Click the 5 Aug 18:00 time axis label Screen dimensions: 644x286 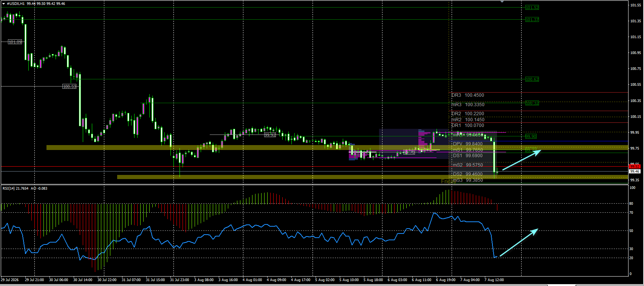point(373,280)
